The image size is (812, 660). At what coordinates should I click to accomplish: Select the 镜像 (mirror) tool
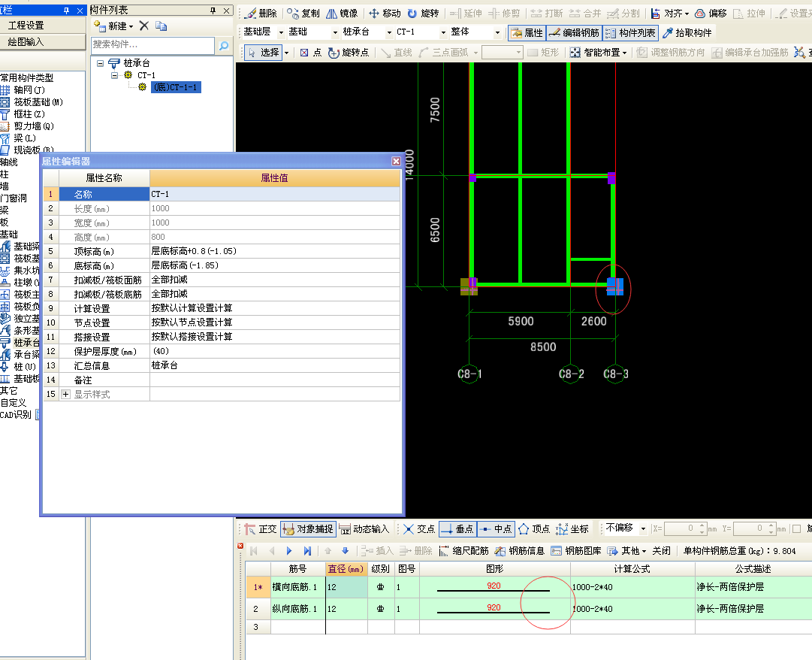(x=342, y=13)
